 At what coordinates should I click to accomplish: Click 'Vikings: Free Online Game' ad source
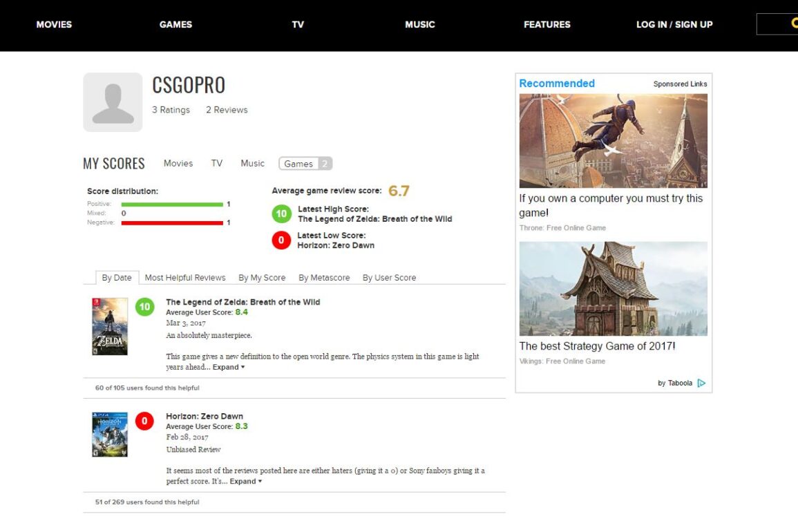(562, 361)
